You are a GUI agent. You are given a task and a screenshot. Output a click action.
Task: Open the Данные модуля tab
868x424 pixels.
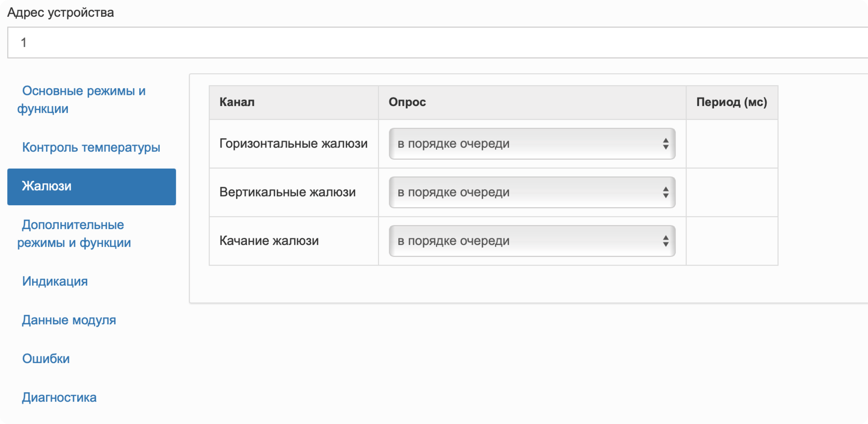click(69, 320)
